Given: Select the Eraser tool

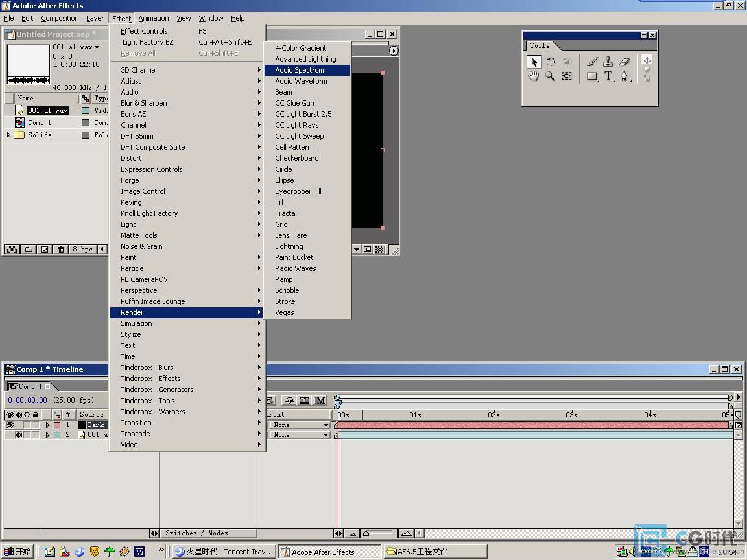Looking at the screenshot, I should (624, 62).
